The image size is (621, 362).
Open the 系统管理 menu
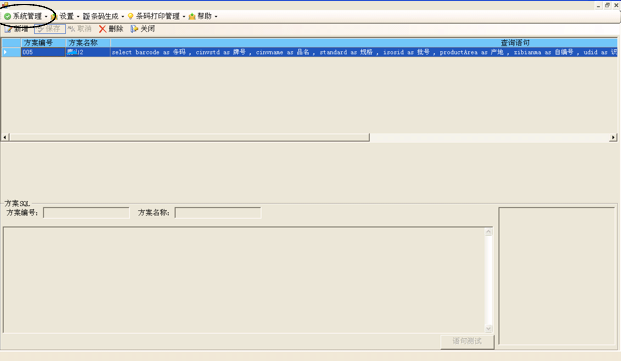click(27, 16)
